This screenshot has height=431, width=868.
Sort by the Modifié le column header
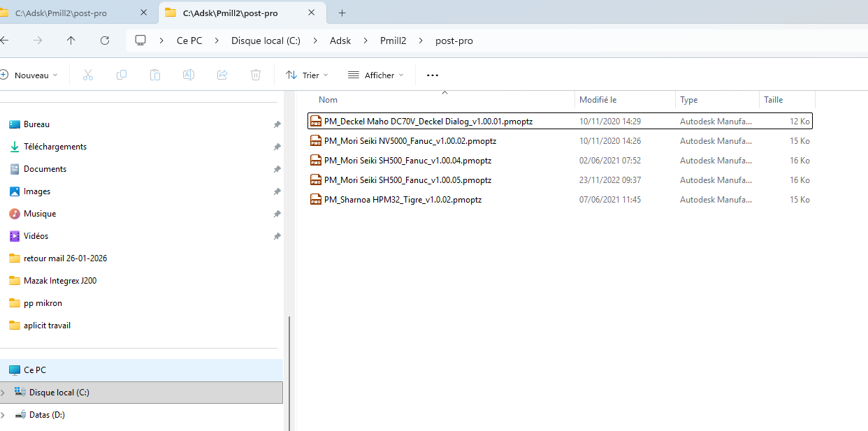625,100
